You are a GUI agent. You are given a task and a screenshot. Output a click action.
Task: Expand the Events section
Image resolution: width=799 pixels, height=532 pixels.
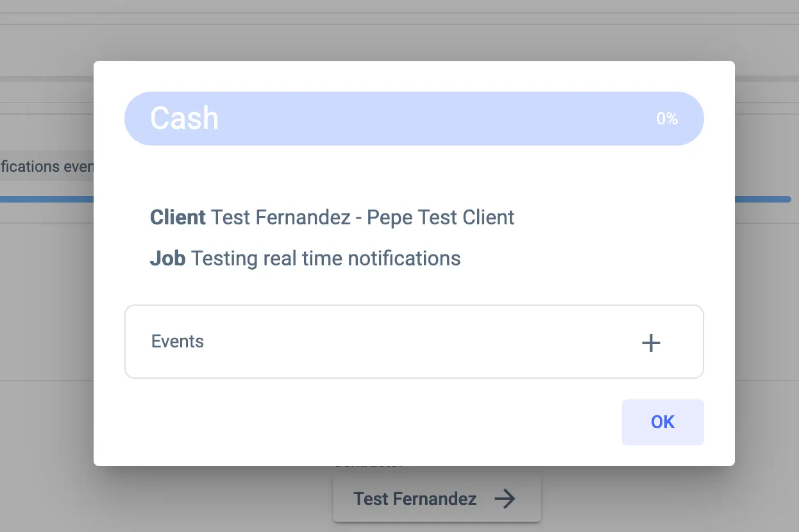tap(414, 342)
